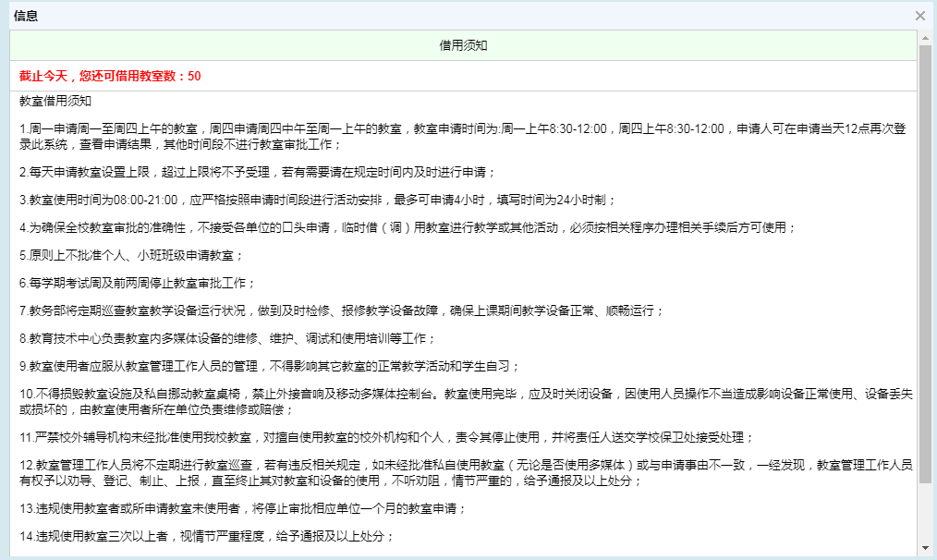Click rule 11 about unauthorized off-campus tutoring institutions
This screenshot has height=560, width=937.
coord(387,437)
